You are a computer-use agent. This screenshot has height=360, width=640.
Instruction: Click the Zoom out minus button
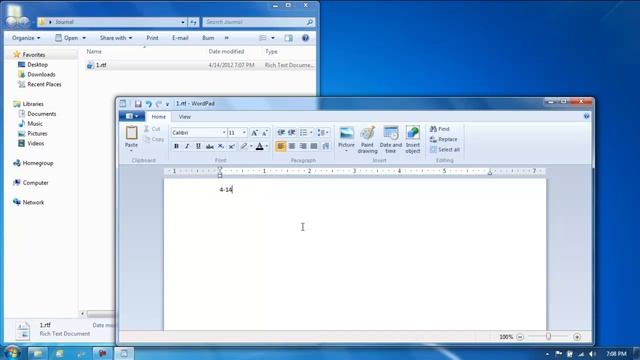[x=520, y=337]
